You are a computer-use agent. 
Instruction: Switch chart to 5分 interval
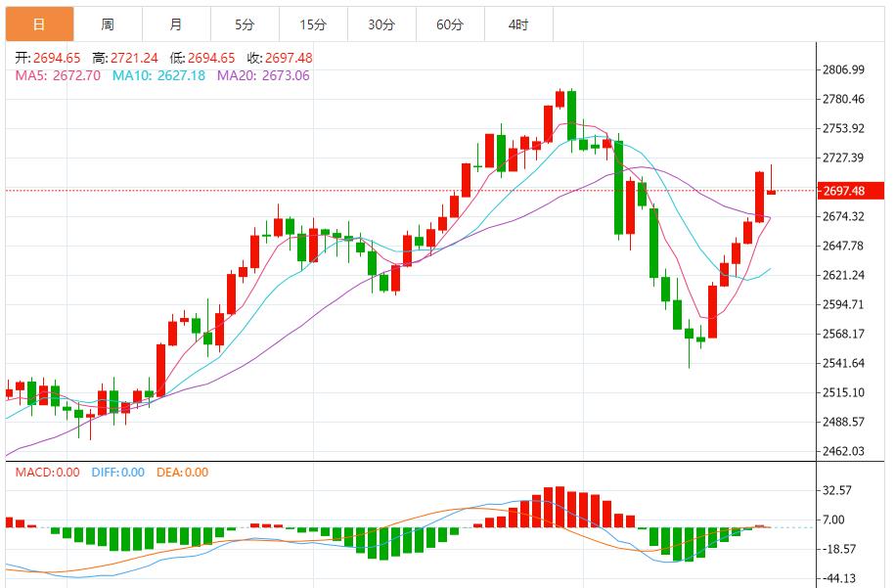point(244,24)
